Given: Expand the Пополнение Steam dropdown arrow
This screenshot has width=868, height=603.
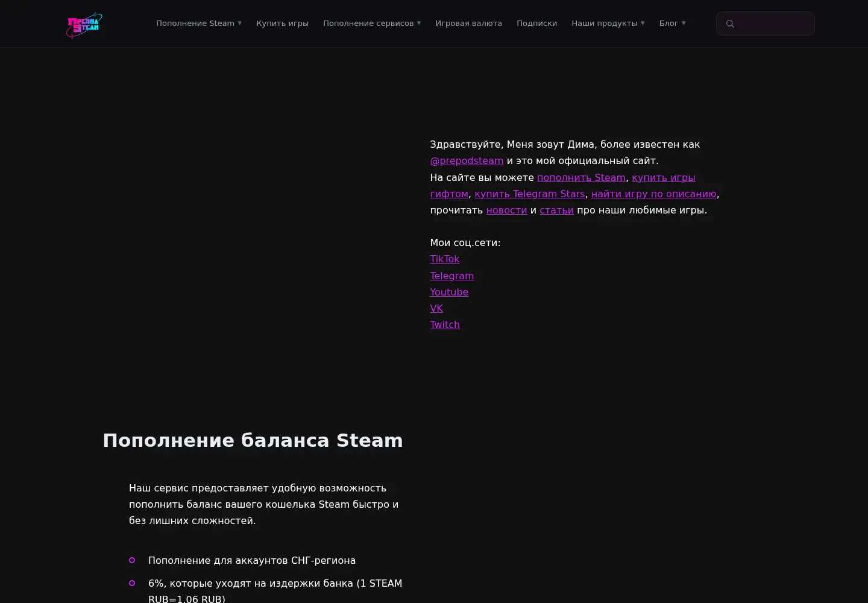Looking at the screenshot, I should (x=239, y=23).
